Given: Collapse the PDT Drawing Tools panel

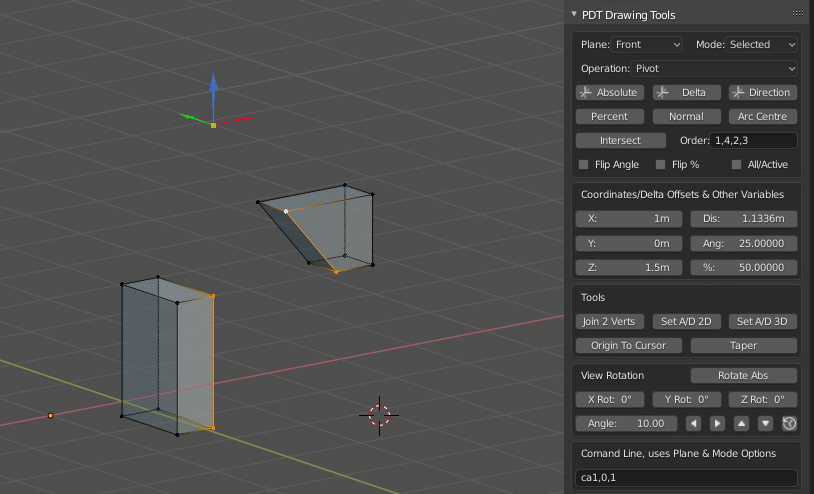Looking at the screenshot, I should (x=574, y=15).
